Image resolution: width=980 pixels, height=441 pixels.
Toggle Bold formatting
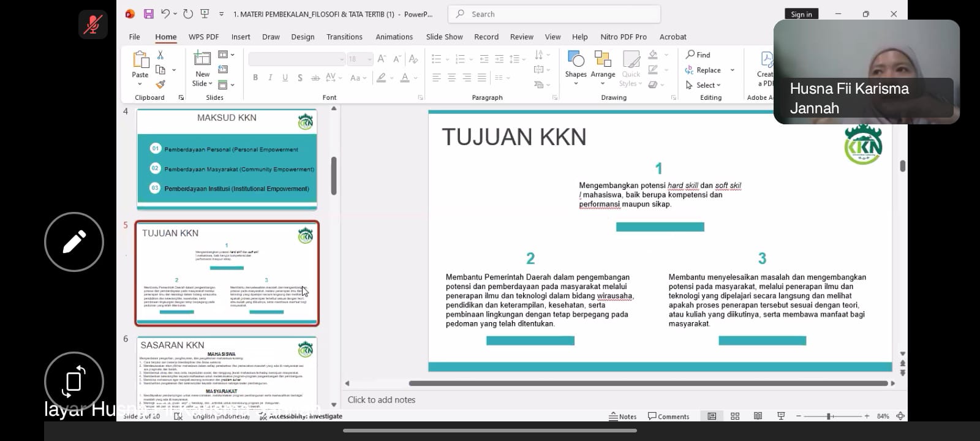point(255,78)
